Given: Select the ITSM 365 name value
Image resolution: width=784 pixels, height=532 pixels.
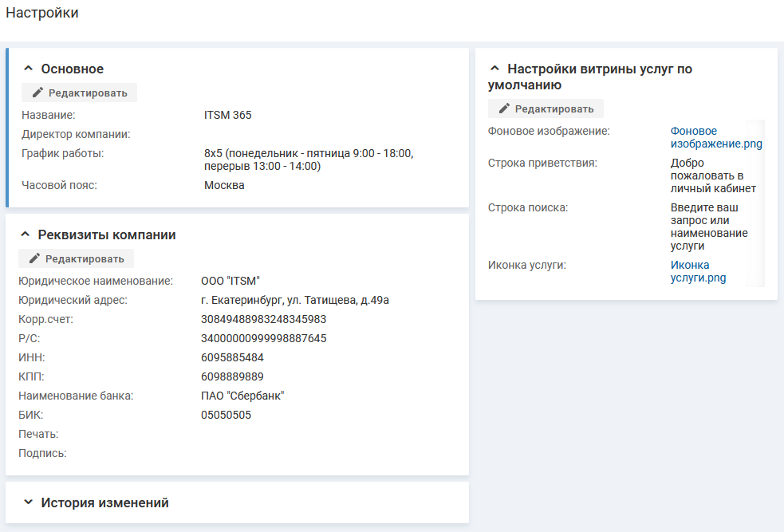Looking at the screenshot, I should 227,115.
